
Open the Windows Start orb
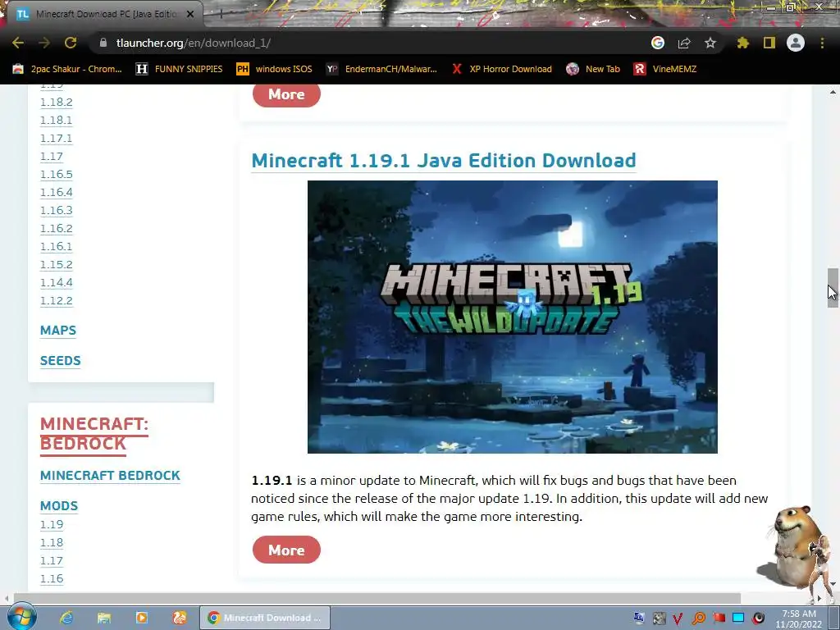(22, 617)
